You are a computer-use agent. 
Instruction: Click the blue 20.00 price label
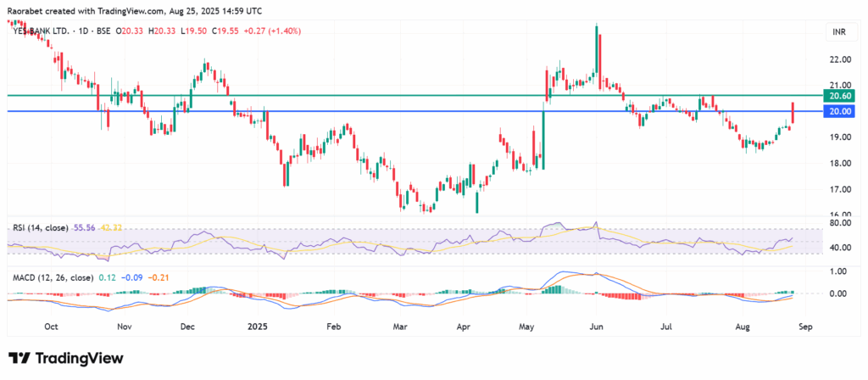[840, 111]
